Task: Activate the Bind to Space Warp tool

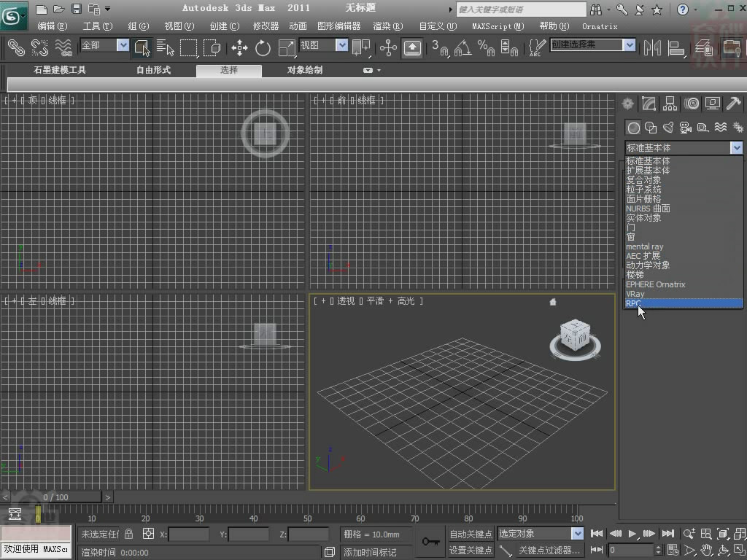Action: pos(63,47)
